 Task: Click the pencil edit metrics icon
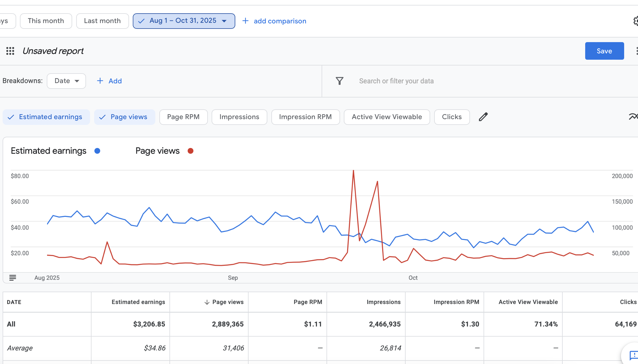[483, 117]
